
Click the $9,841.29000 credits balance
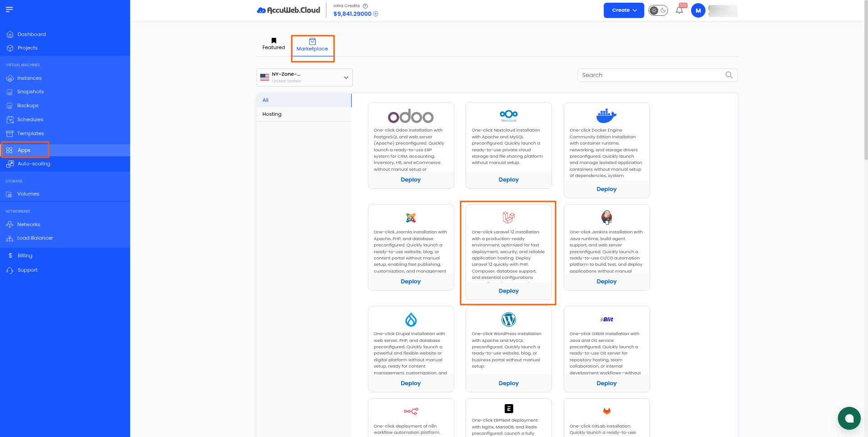tap(353, 14)
